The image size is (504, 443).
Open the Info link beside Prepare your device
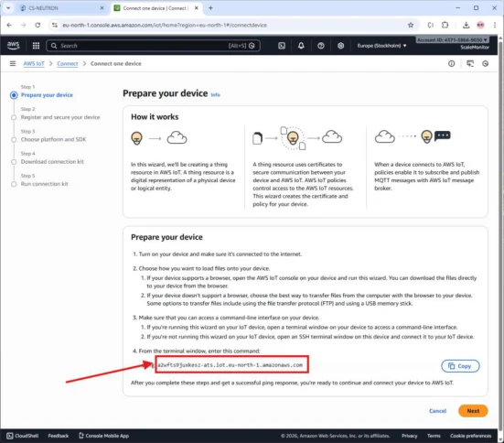[x=215, y=94]
